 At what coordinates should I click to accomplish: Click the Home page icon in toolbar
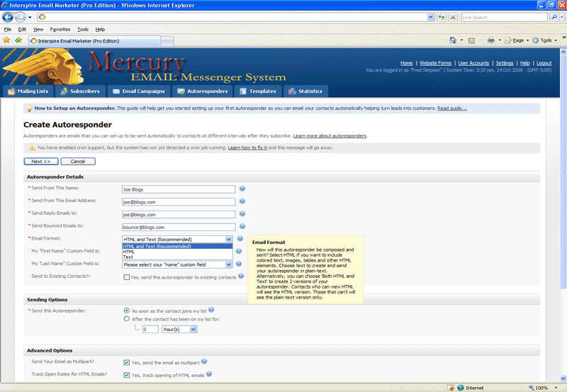(453, 40)
